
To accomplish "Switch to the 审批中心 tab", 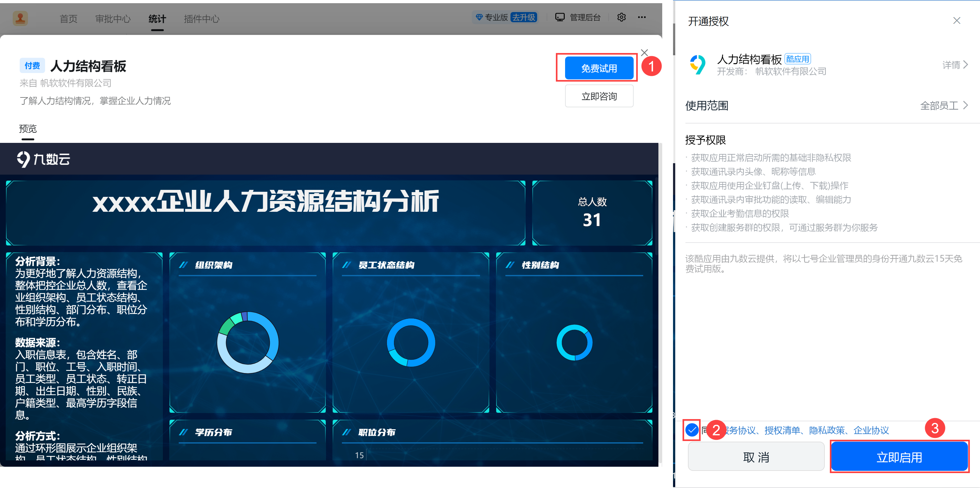I will pos(113,19).
